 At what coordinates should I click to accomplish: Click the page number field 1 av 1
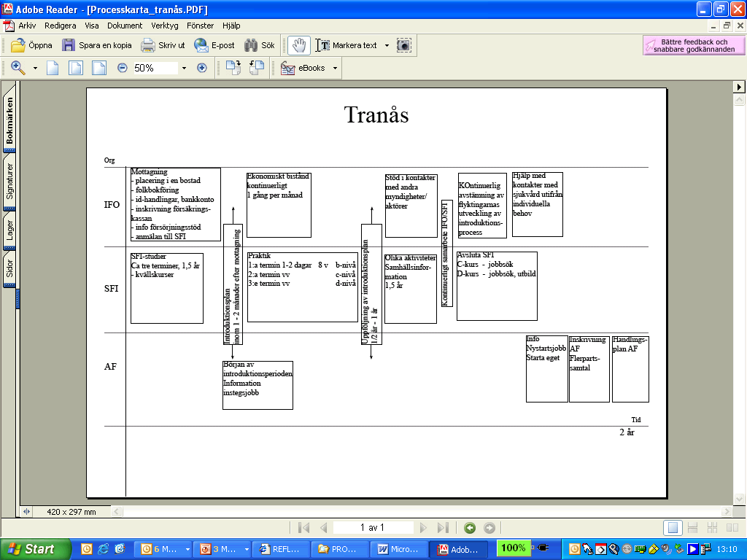[x=373, y=528]
